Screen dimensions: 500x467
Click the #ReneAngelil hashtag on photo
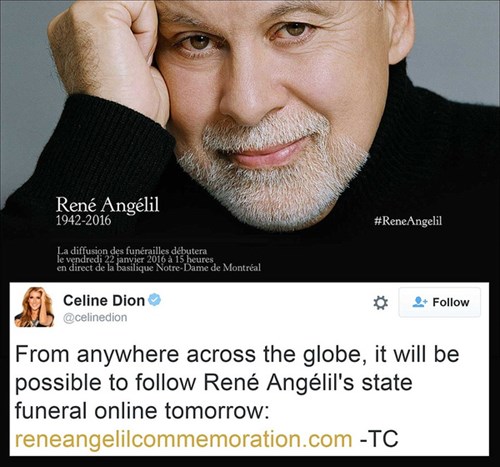(408, 221)
